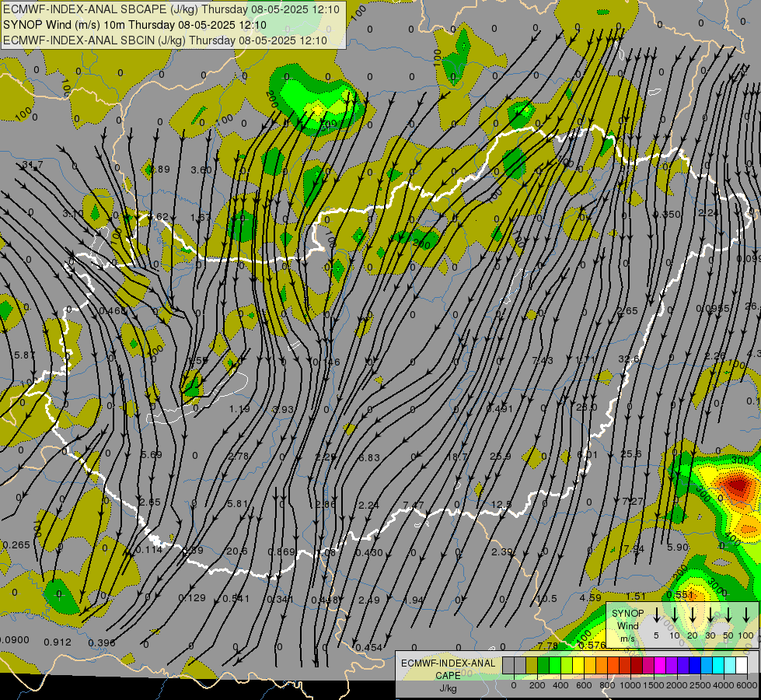This screenshot has height=700, width=761.
Task: Click the SBCIN value 6.83
Action: click(x=369, y=457)
